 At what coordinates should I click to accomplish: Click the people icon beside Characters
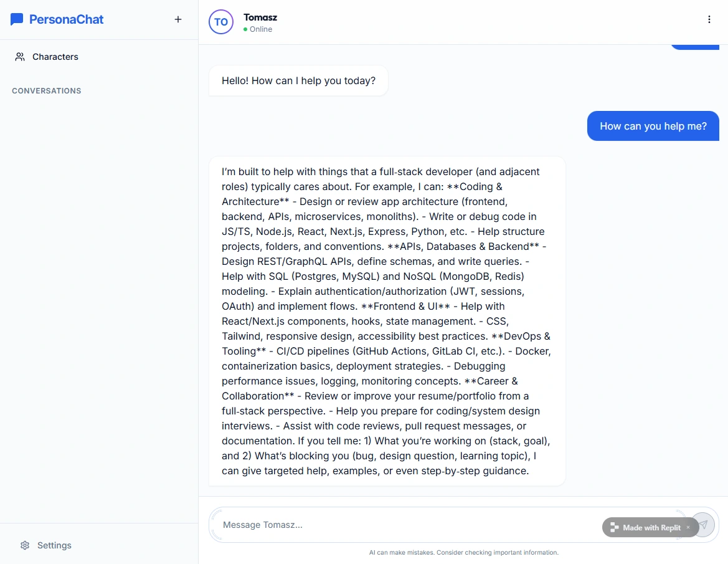pyautogui.click(x=20, y=57)
